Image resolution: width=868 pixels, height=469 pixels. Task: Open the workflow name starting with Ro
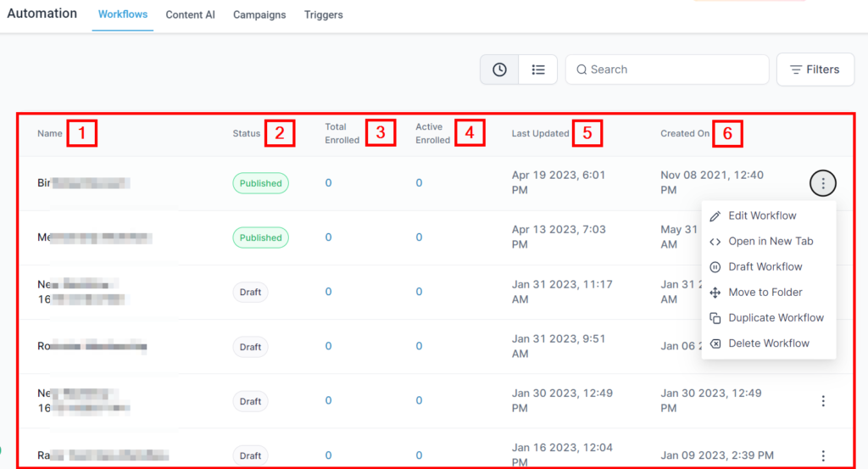pos(92,346)
